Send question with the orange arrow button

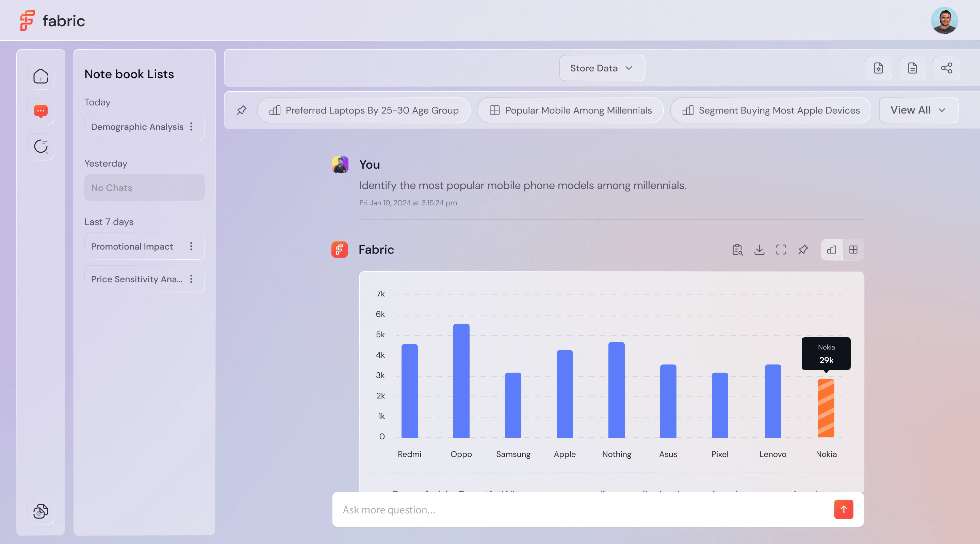[x=844, y=509]
